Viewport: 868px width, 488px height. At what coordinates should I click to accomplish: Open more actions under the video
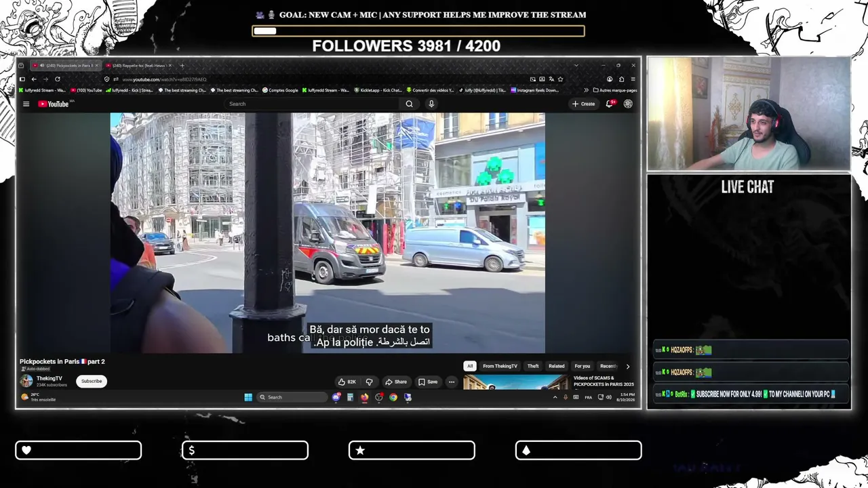click(452, 382)
